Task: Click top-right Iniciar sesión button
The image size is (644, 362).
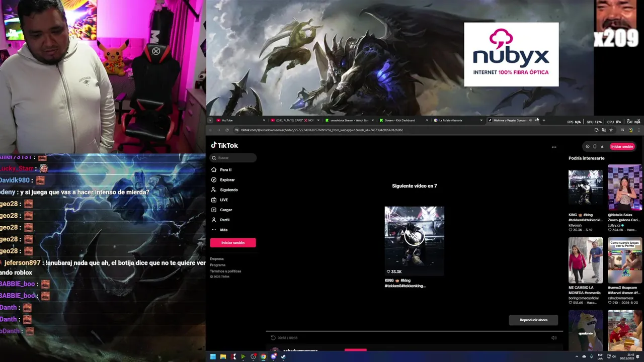Action: pyautogui.click(x=622, y=147)
